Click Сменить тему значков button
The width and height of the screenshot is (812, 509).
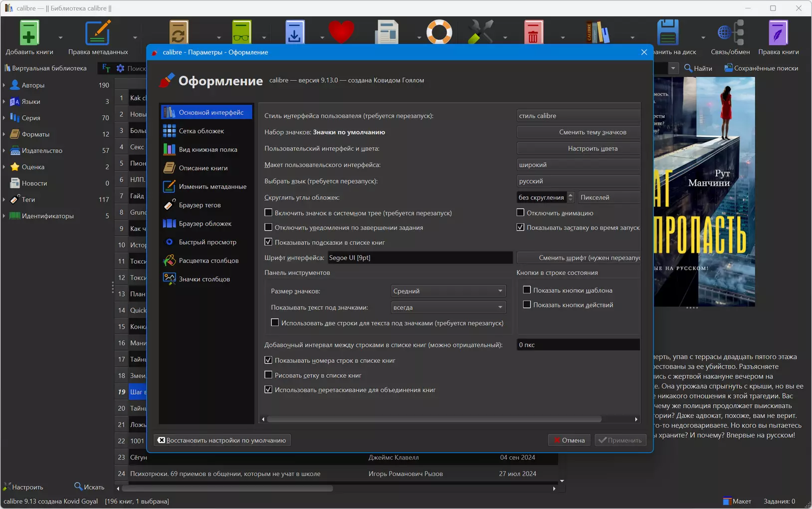click(579, 132)
